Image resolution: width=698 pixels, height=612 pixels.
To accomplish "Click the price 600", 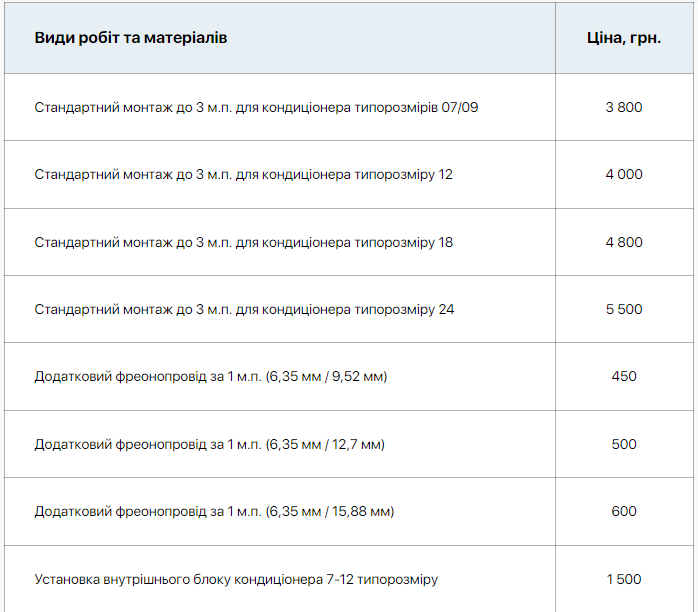I will [623, 512].
